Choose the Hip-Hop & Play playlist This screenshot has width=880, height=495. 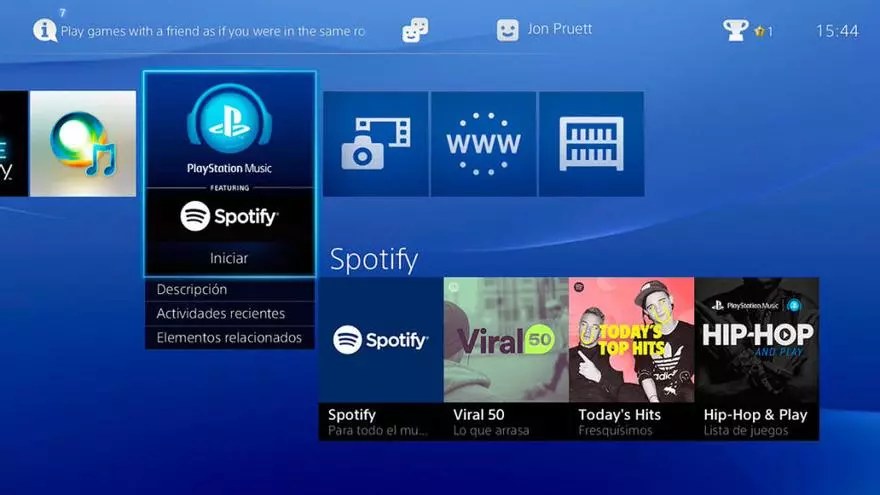point(756,358)
